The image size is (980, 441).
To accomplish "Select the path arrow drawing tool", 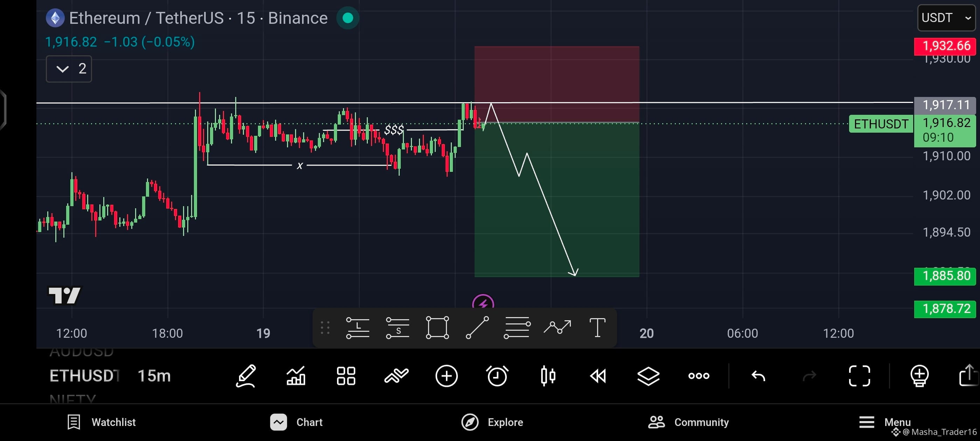I will 557,327.
